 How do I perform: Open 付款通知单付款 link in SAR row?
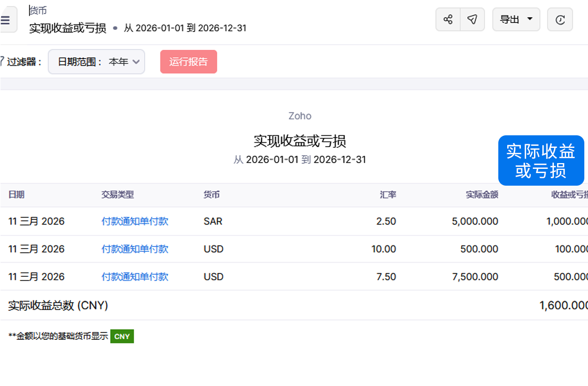pos(135,221)
